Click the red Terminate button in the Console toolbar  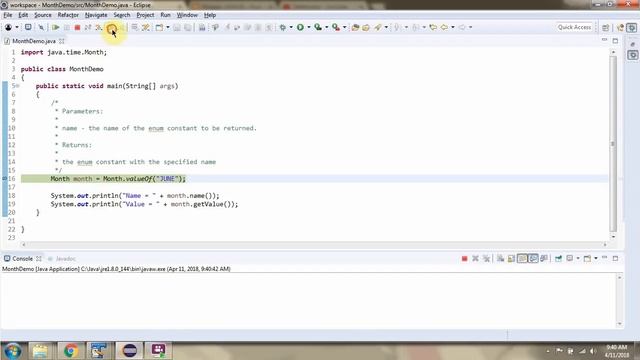click(x=464, y=258)
